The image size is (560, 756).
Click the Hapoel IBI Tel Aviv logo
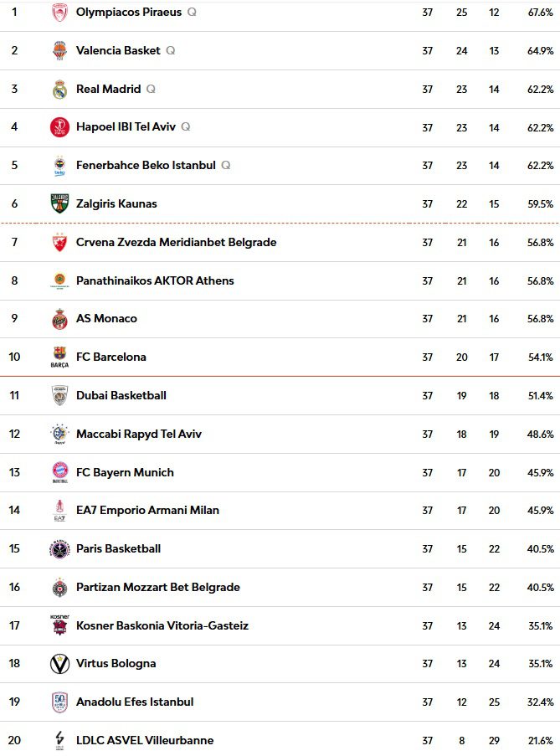pyautogui.click(x=59, y=127)
